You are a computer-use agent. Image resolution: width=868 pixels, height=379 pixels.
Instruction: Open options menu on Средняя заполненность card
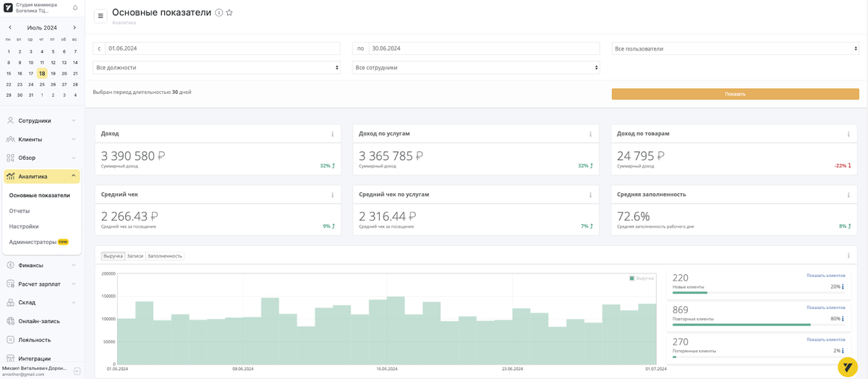tap(848, 195)
